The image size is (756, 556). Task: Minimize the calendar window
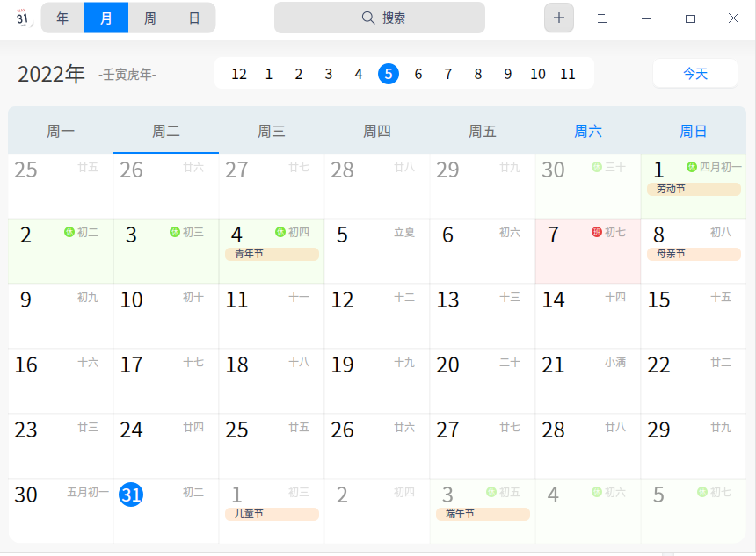pos(646,18)
